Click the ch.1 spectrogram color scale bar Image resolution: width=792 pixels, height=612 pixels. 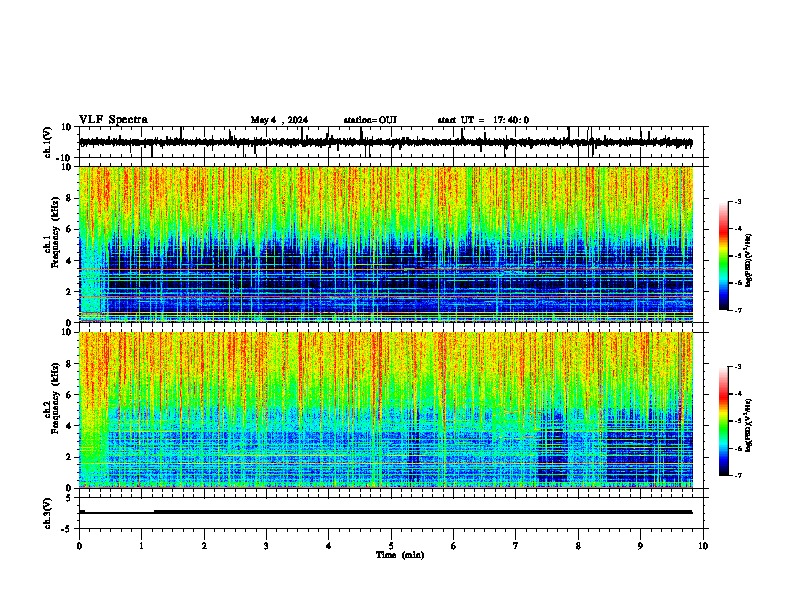[x=724, y=256]
